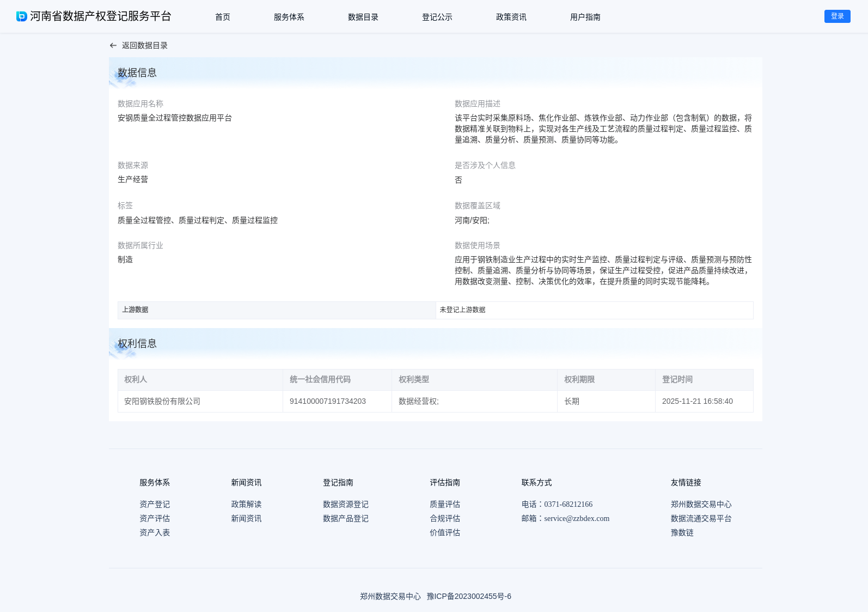Click the back arrow icon

(x=113, y=46)
